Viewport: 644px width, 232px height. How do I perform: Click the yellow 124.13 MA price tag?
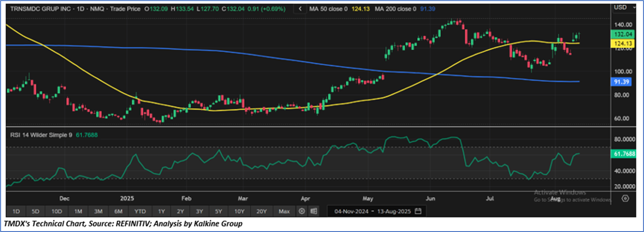point(622,43)
